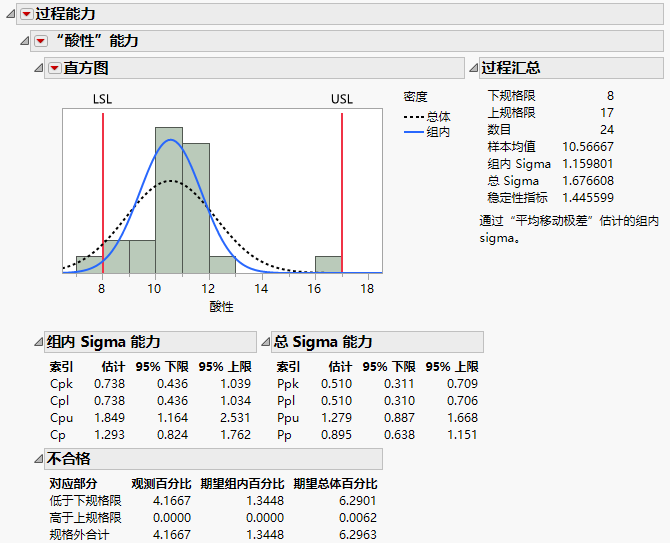
Task: Click the red LSL reference line
Action: pyautogui.click(x=103, y=192)
